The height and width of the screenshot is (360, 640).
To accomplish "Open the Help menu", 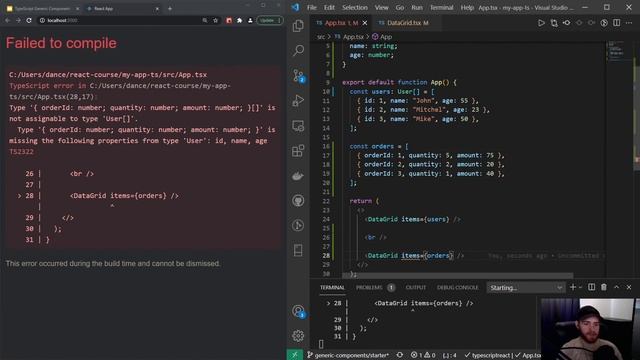I will 467,7.
